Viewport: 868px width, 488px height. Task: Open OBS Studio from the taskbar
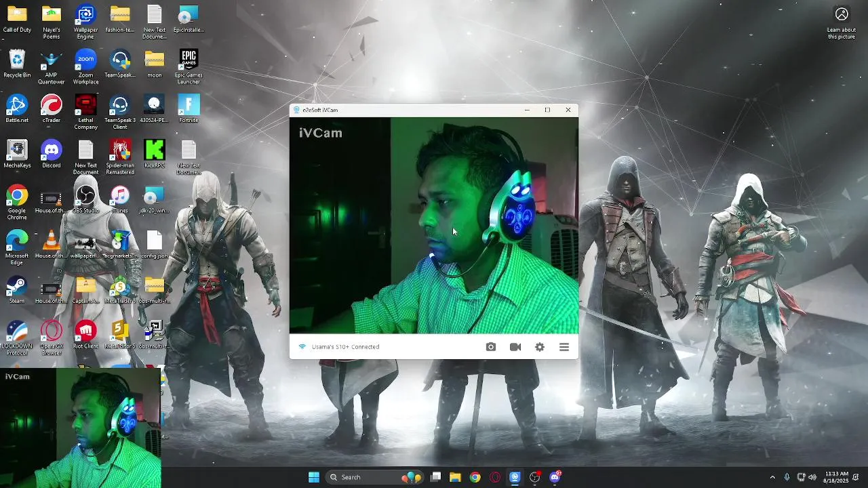click(535, 477)
